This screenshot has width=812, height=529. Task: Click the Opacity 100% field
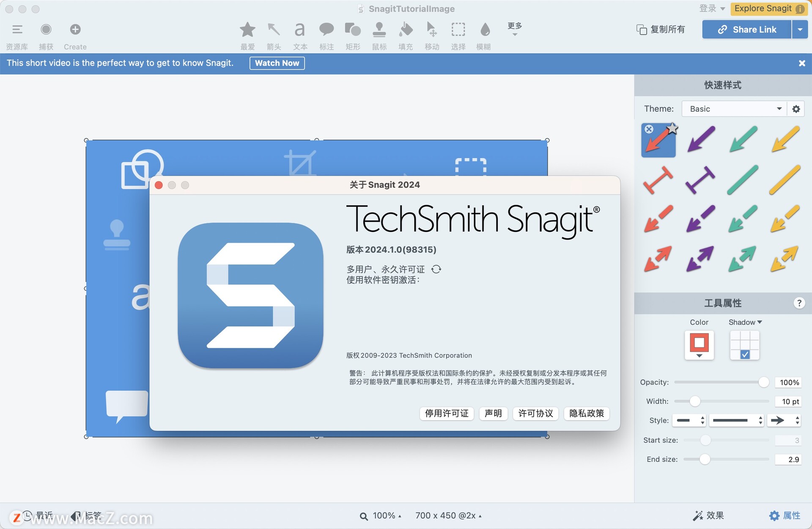[788, 383]
